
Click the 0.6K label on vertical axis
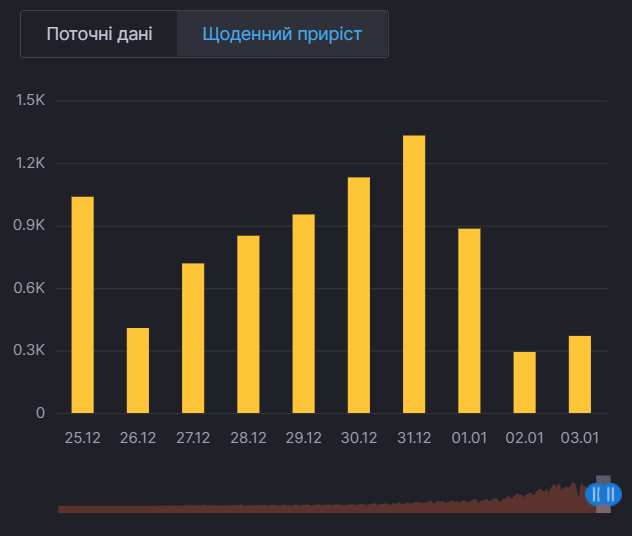[29, 288]
